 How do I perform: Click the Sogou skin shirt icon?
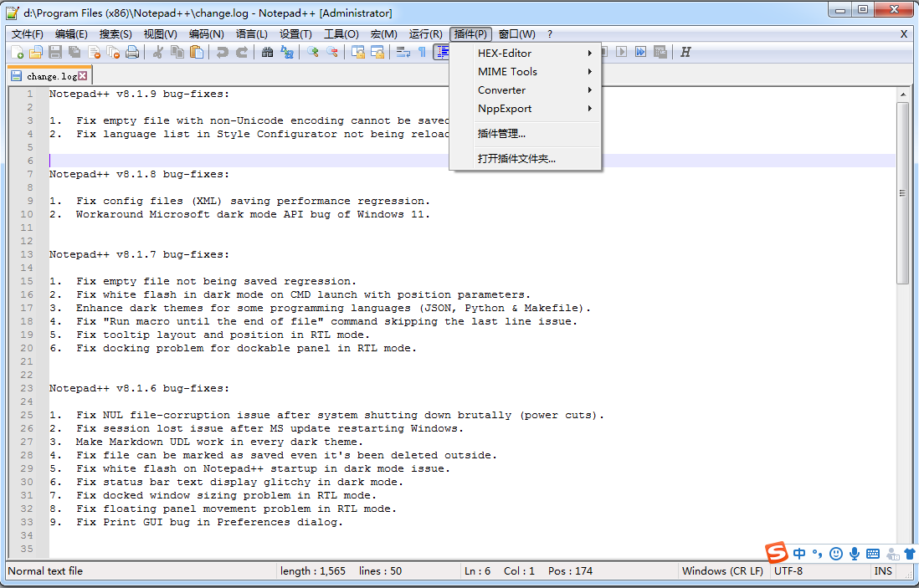coord(910,554)
